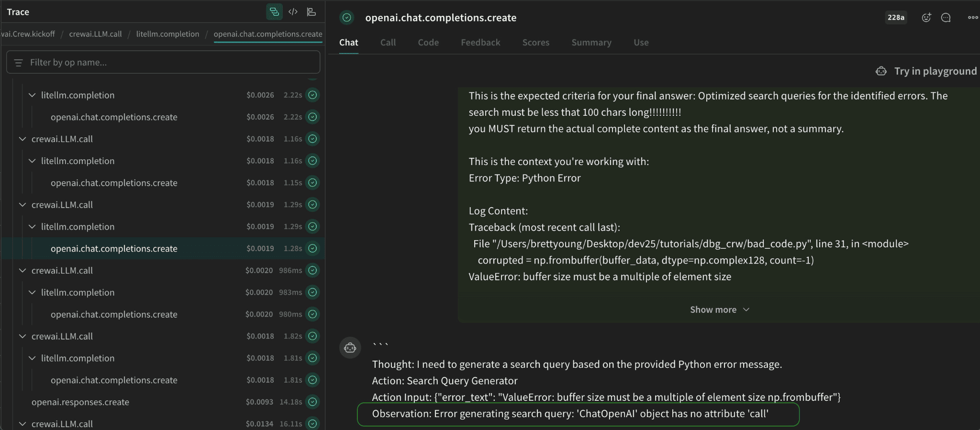Collapse the crewai.LLM.call 1.16s node

tap(22, 139)
